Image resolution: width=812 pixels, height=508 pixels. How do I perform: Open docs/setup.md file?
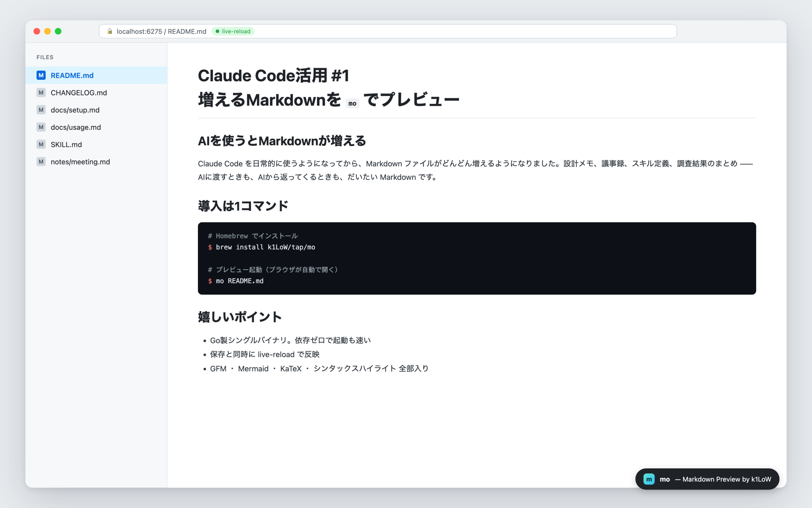tap(96, 110)
